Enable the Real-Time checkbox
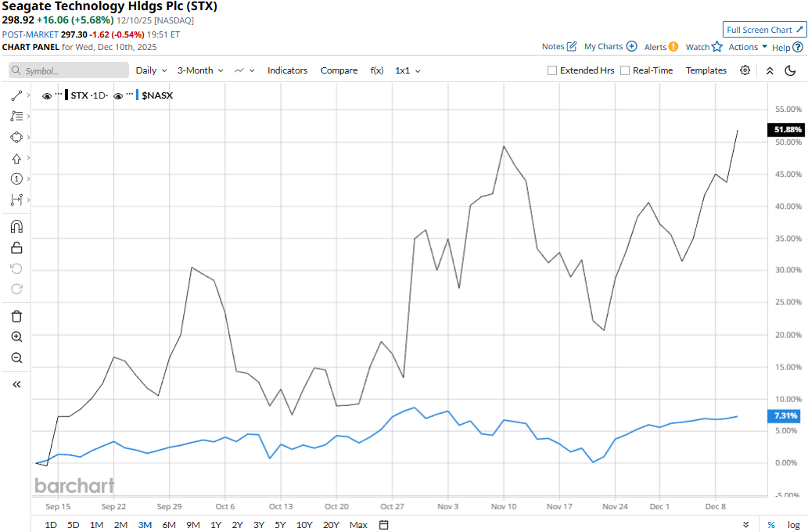 click(624, 70)
